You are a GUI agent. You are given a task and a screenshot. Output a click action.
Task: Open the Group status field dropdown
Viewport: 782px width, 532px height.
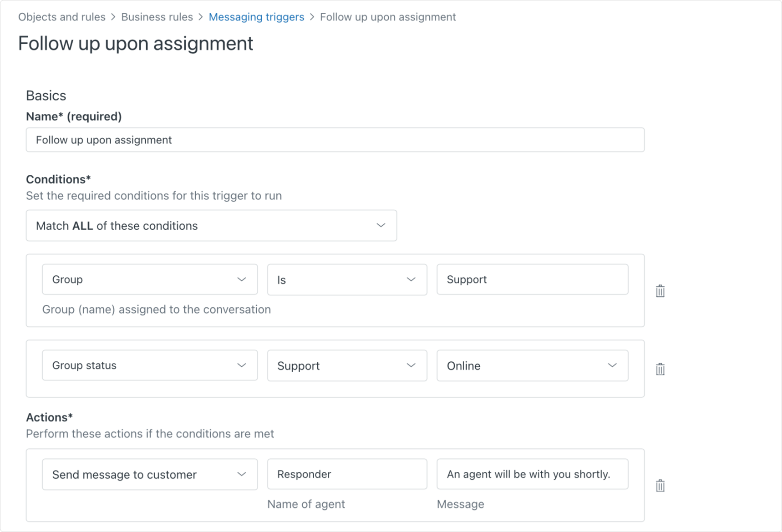point(150,365)
